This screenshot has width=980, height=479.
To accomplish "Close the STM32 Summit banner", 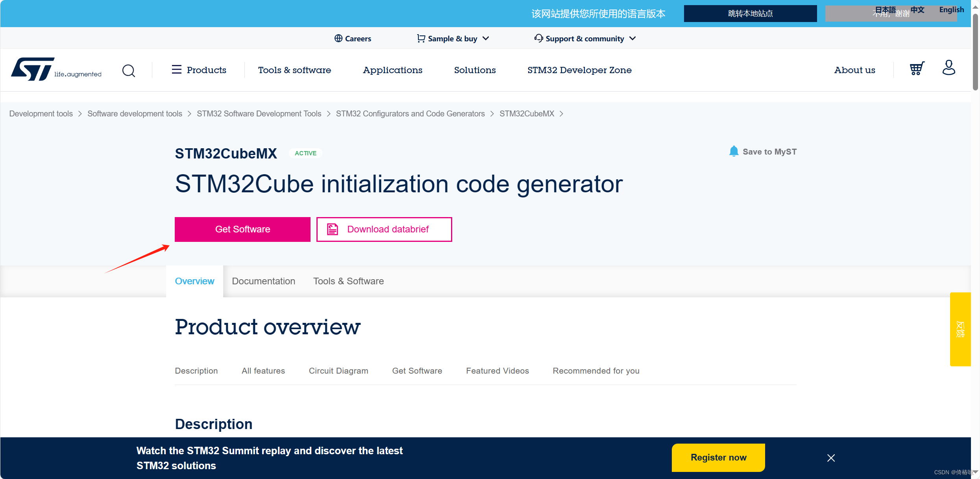I will (831, 458).
